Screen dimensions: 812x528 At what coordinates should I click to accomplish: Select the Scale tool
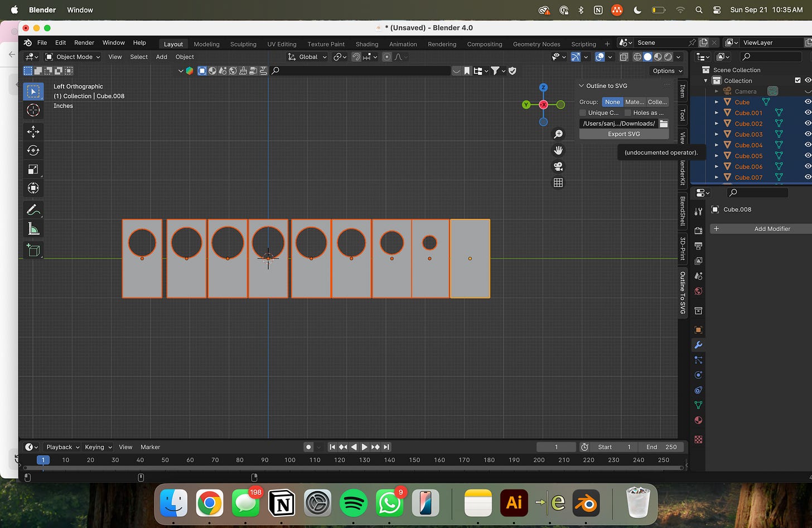click(33, 170)
